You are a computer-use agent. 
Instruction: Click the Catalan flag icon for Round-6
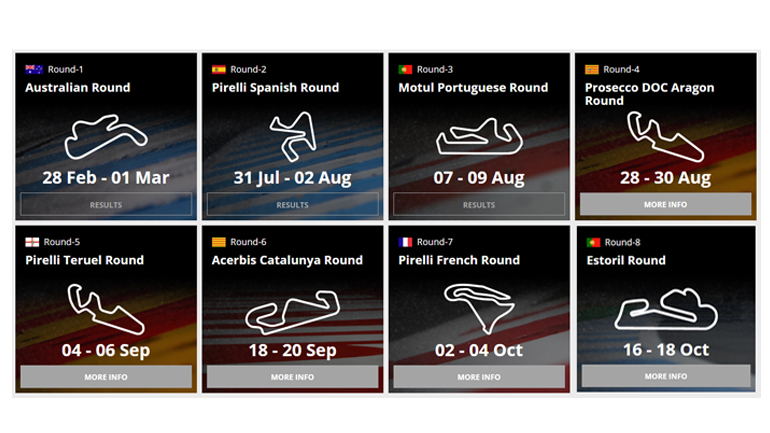click(x=218, y=242)
